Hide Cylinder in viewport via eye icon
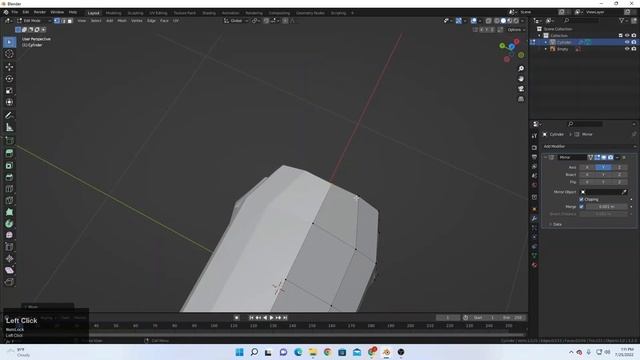 tap(627, 42)
